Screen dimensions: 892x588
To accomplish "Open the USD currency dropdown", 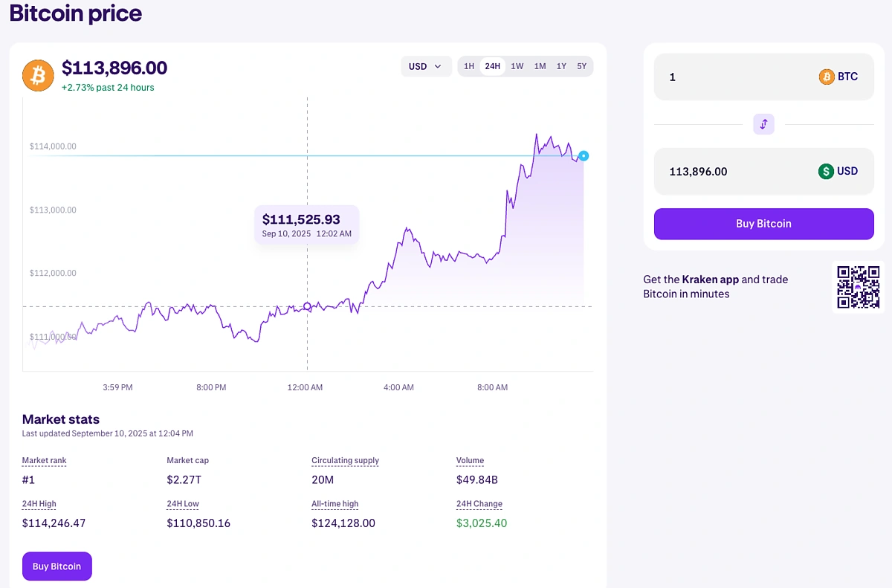I will (x=425, y=65).
